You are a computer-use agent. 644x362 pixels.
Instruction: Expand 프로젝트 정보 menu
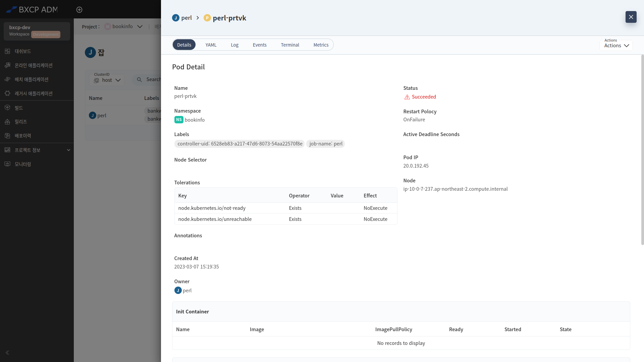click(x=37, y=150)
